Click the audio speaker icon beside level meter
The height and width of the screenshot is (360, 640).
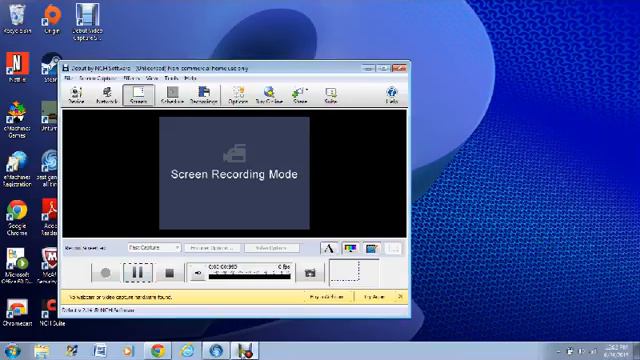[x=198, y=273]
